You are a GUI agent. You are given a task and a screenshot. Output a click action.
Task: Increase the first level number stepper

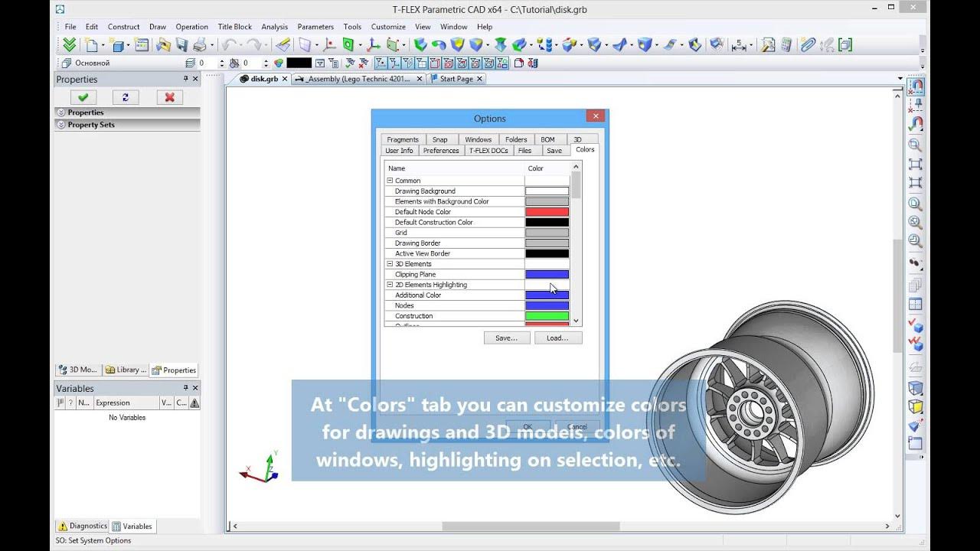tap(222, 60)
